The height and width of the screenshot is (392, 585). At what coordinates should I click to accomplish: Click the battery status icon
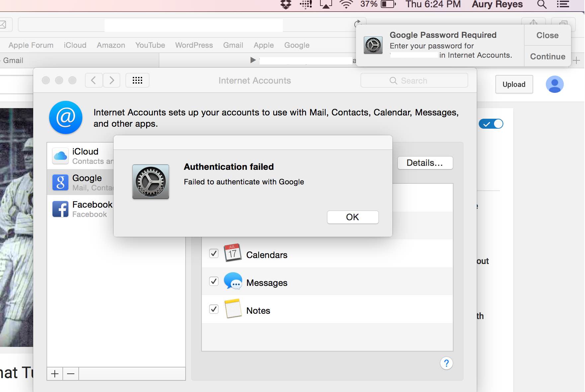(388, 4)
